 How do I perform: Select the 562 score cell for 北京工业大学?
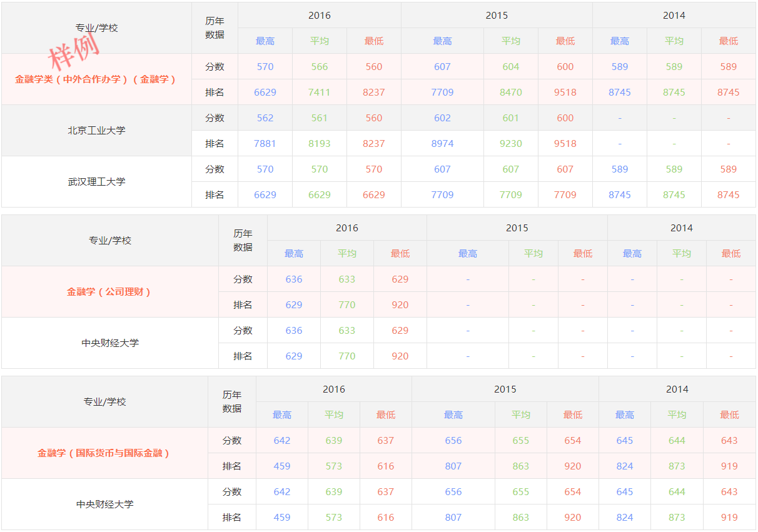click(x=265, y=118)
